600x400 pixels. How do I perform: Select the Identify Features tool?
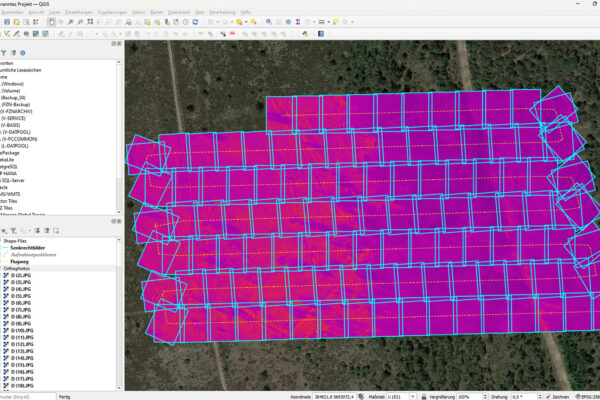pyautogui.click(x=269, y=22)
